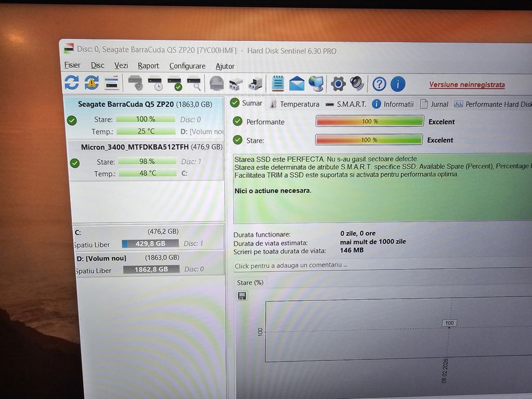Image resolution: width=532 pixels, height=399 pixels.
Task: Click the speaker sound toolbar icon
Action: click(x=357, y=83)
